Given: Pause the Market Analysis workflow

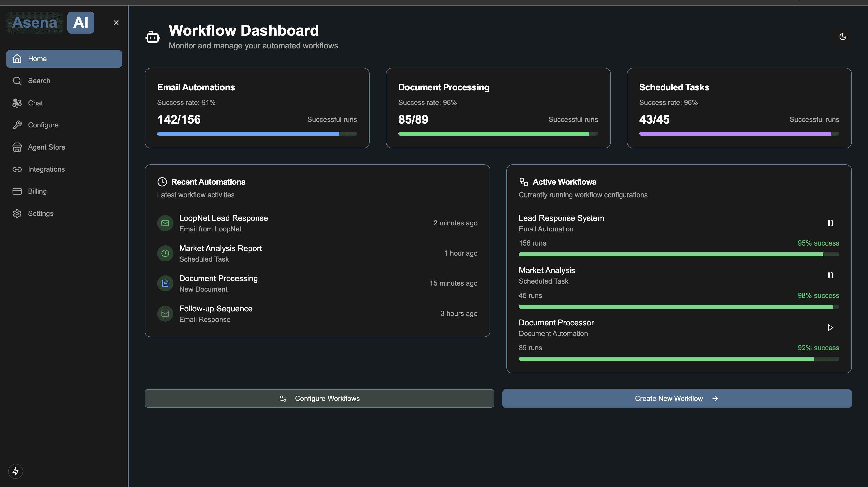Looking at the screenshot, I should pyautogui.click(x=830, y=275).
